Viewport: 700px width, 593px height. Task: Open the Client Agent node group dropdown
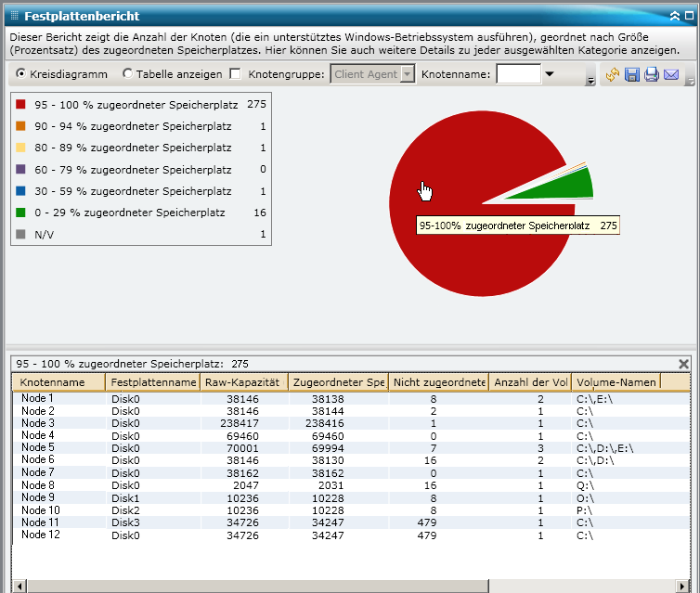pos(407,74)
